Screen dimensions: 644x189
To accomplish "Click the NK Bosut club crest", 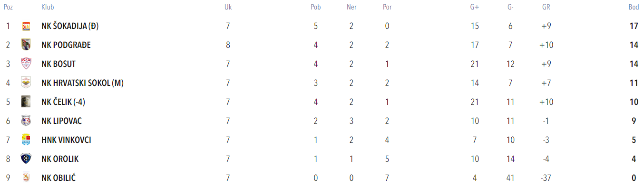I will [x=26, y=64].
